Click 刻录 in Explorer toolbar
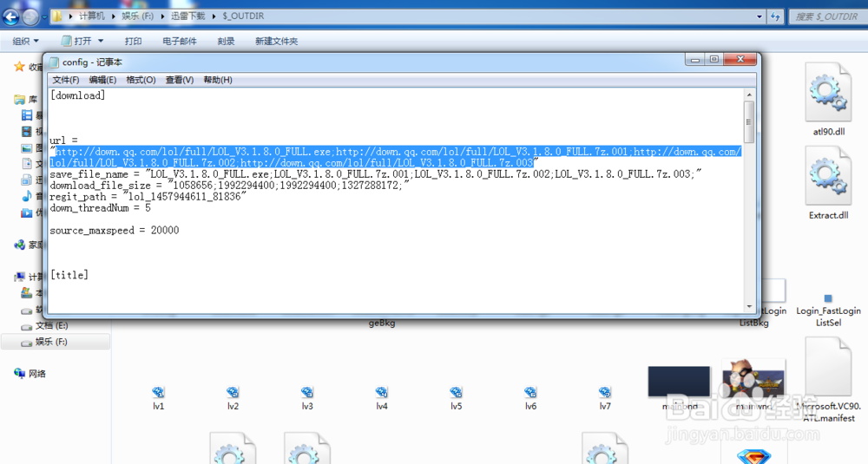Viewport: 868px width, 464px height. click(226, 41)
